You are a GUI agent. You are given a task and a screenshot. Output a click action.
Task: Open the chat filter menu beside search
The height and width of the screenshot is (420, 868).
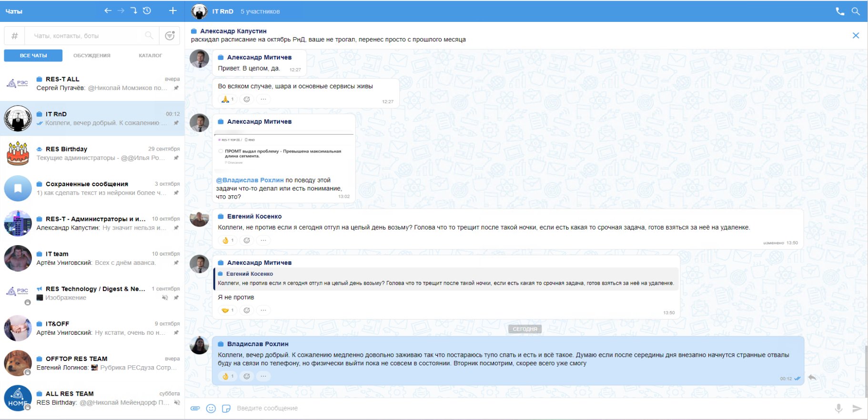170,36
